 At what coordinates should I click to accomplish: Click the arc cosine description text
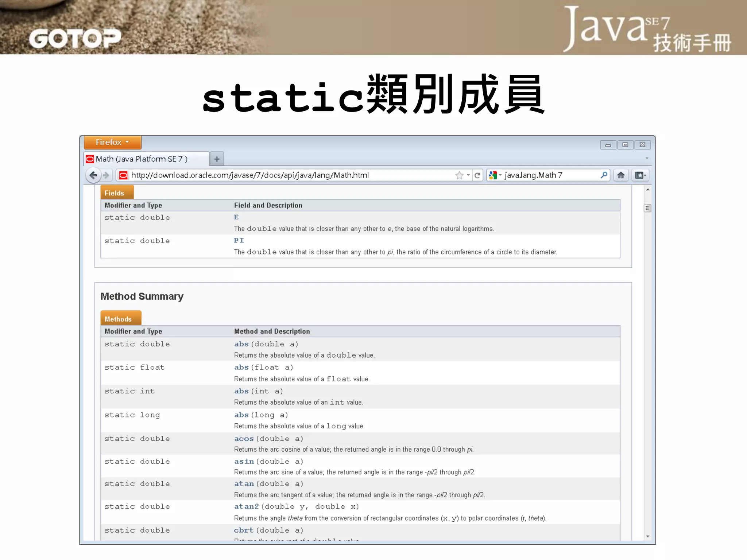(354, 450)
